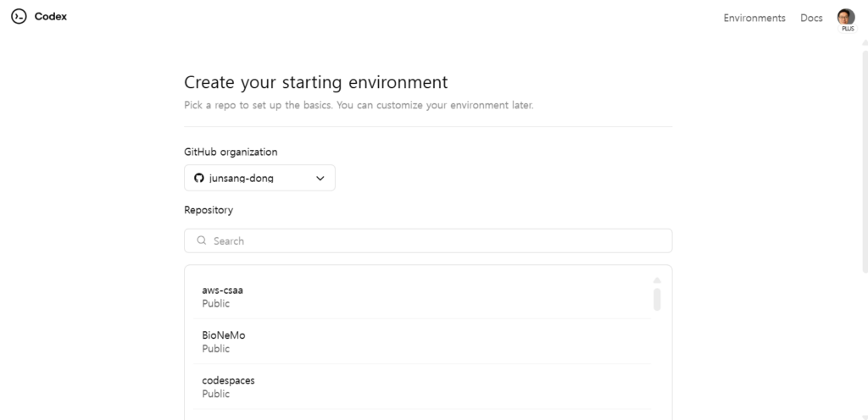Screen dimensions: 868x420
Task: Open the Docs link in the top navigation
Action: click(811, 18)
